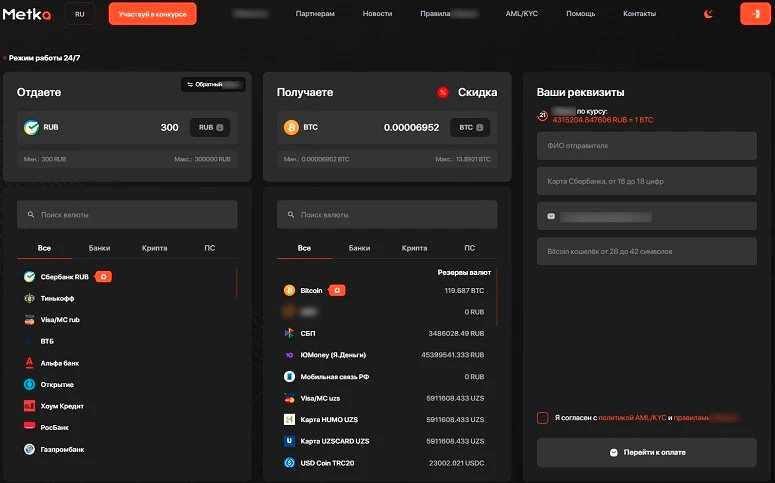775x483 pixels.
Task: Open the BTC currency dropdown
Action: click(472, 127)
